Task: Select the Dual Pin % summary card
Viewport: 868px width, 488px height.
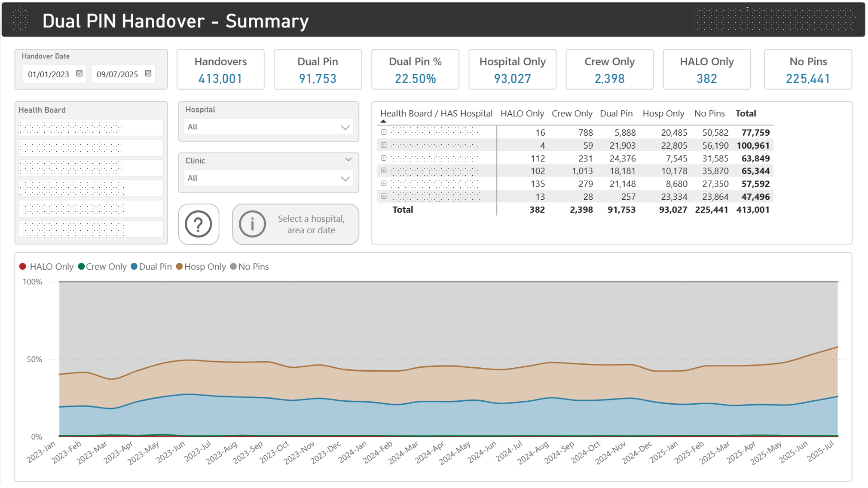Action: click(x=414, y=69)
